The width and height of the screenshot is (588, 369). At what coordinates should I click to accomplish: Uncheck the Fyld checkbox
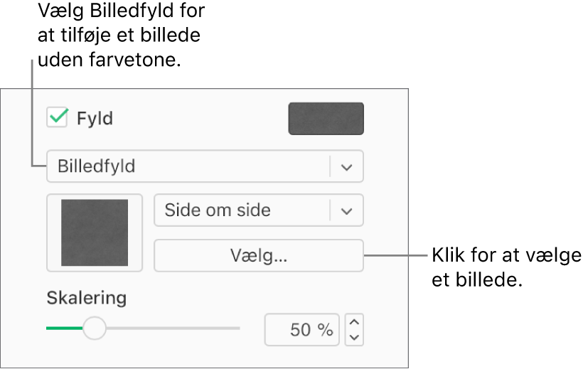tap(57, 117)
